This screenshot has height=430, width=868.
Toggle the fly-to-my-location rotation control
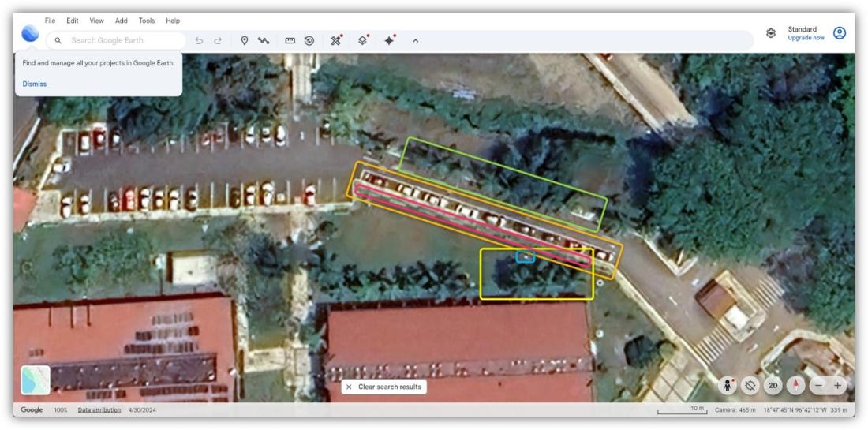pyautogui.click(x=750, y=386)
